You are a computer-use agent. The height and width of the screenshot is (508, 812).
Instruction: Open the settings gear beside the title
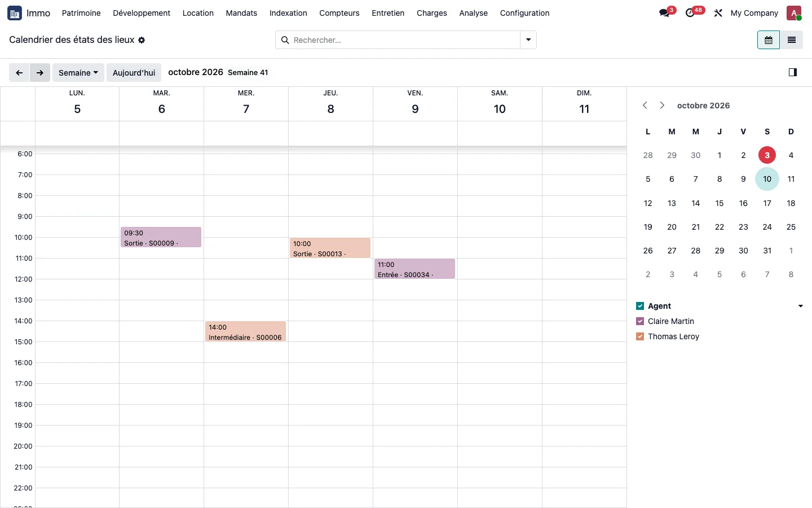(142, 40)
